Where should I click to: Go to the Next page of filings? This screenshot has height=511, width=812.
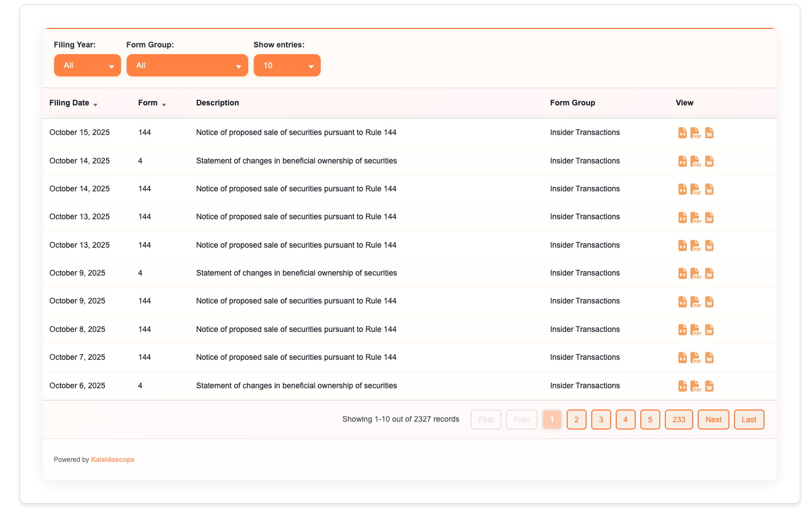[x=713, y=419]
